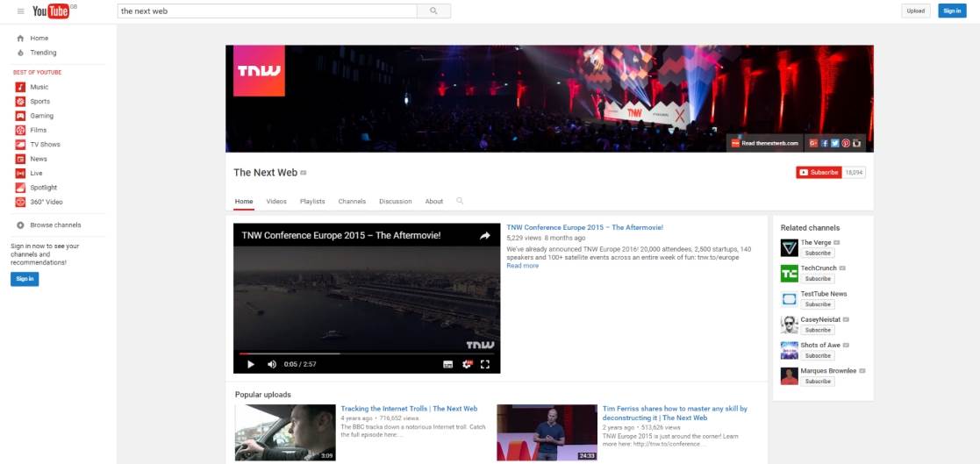Click the share arrow on video
980x464 pixels.
(x=484, y=236)
